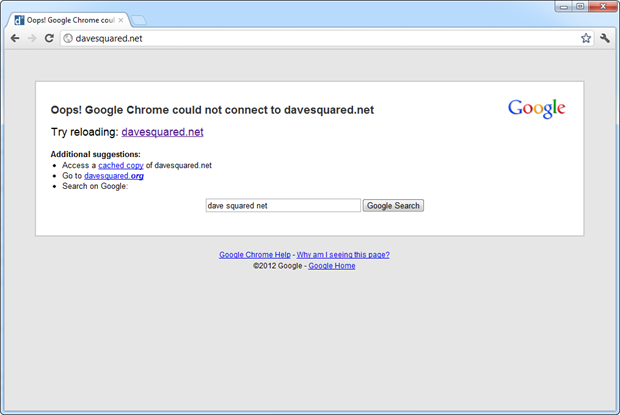The width and height of the screenshot is (620, 415).
Task: Open the Chrome wrench menu
Action: 605,38
